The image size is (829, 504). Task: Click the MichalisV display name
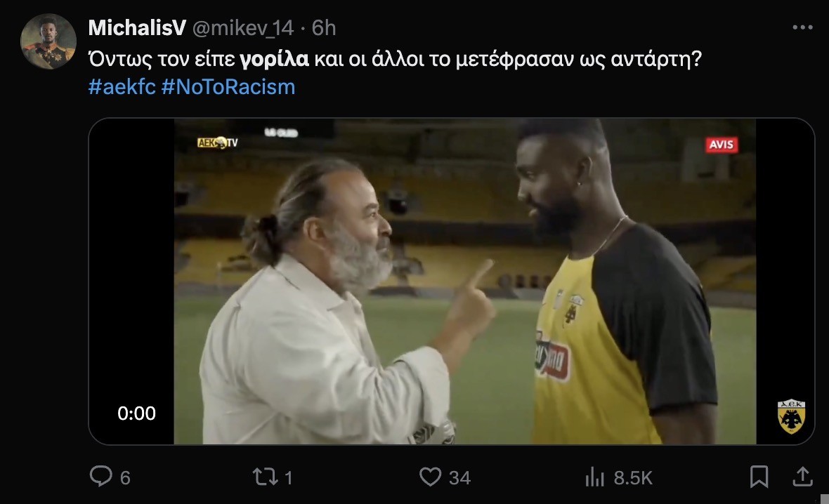(x=138, y=27)
